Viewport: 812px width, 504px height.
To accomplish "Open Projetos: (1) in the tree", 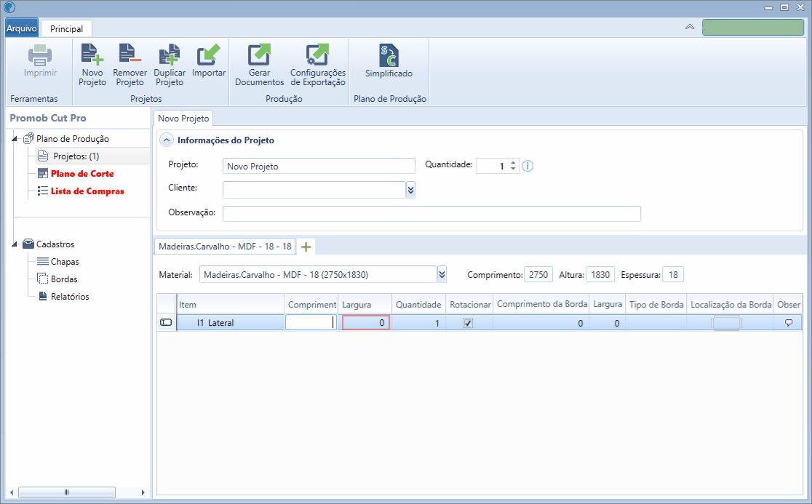I will 76,156.
